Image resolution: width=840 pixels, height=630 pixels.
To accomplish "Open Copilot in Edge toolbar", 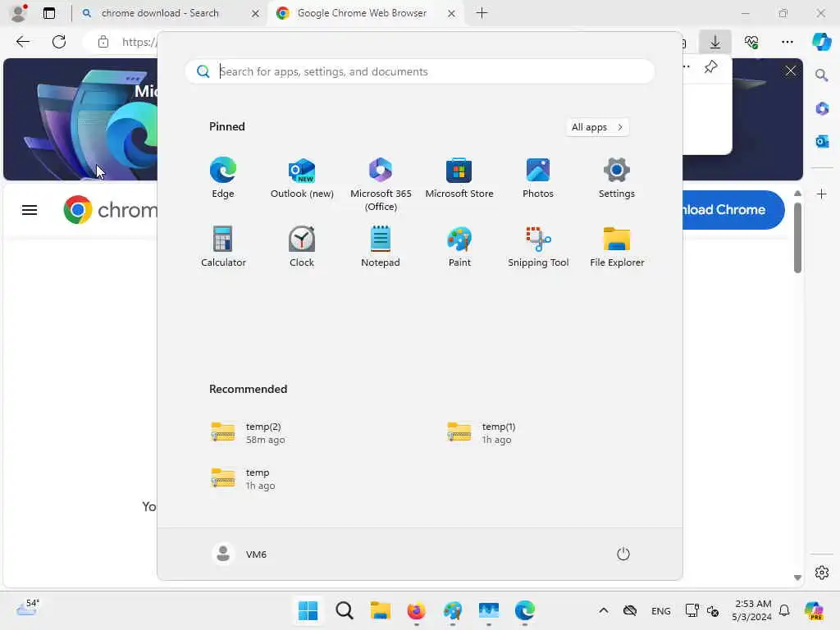I will pyautogui.click(x=821, y=42).
